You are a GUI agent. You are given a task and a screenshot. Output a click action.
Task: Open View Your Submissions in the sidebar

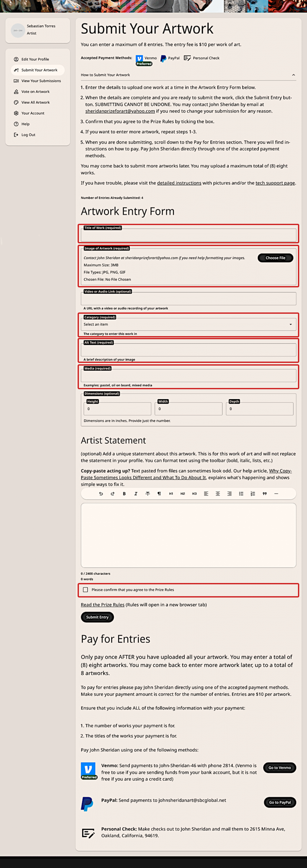point(41,81)
